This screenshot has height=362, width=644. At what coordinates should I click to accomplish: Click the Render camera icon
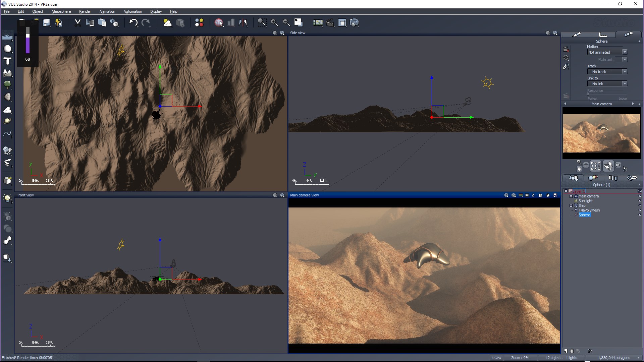pos(354,23)
